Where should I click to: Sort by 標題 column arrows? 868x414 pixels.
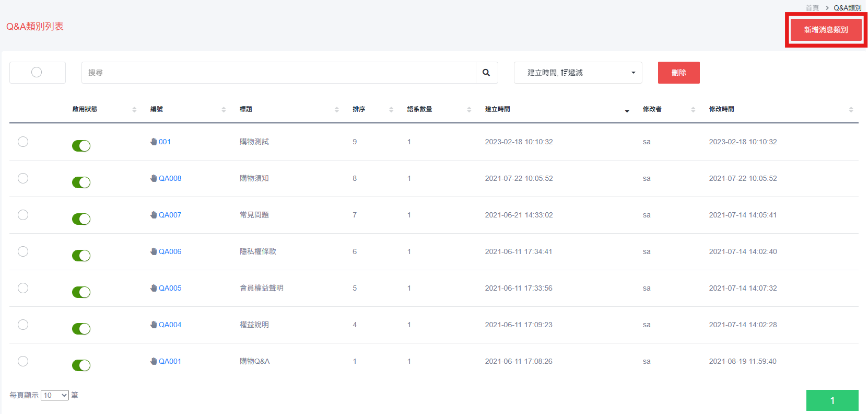click(337, 109)
